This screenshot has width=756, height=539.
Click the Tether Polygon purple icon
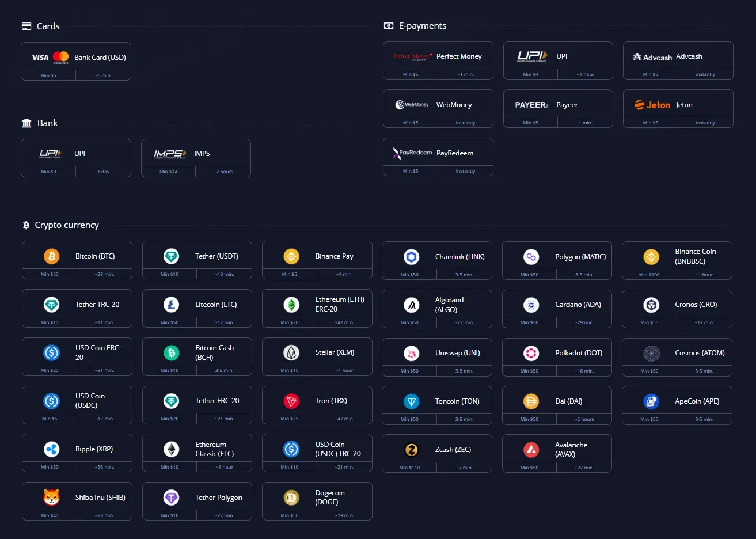pos(171,498)
